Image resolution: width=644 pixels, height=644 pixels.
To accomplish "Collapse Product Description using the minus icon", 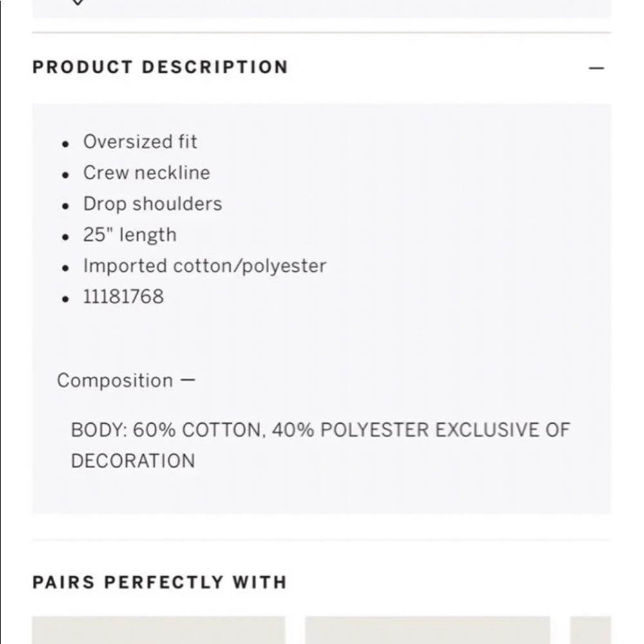I will (597, 68).
